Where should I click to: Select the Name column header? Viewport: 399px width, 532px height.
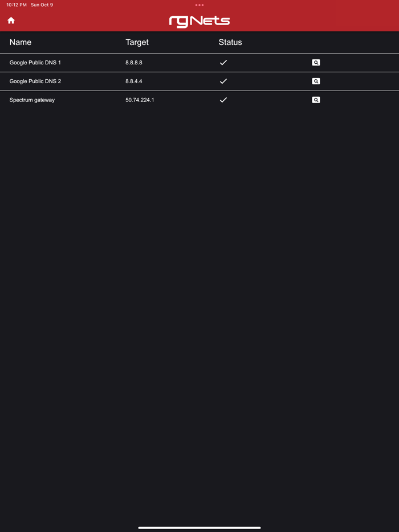[x=19, y=42]
